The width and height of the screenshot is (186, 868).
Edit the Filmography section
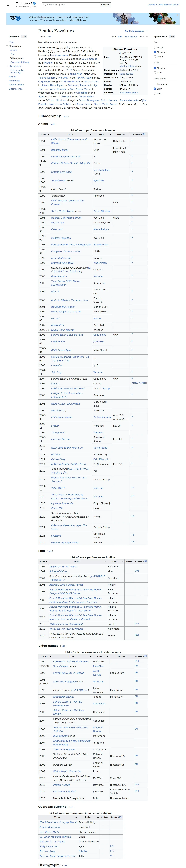click(65, 117)
